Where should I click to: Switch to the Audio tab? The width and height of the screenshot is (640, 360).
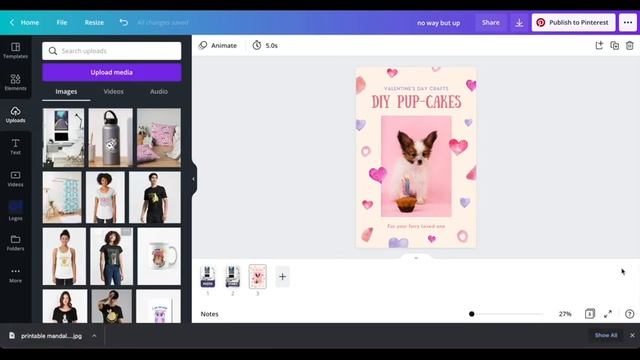pos(159,91)
